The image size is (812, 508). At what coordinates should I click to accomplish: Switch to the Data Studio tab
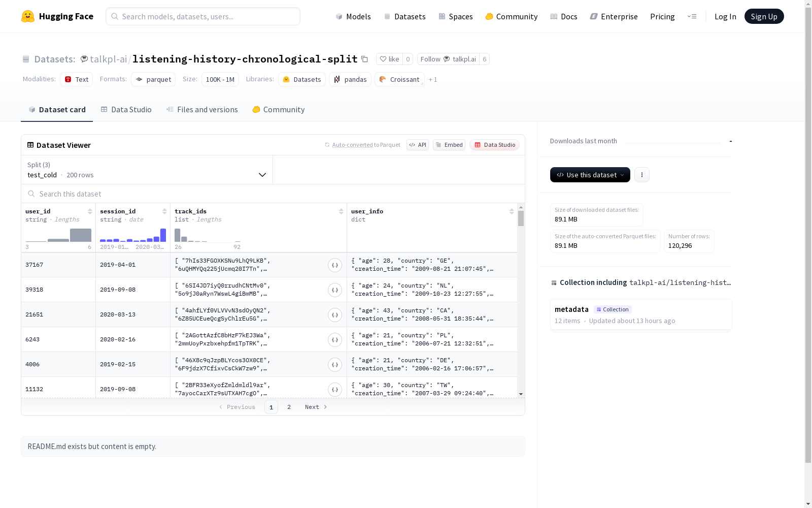point(126,110)
